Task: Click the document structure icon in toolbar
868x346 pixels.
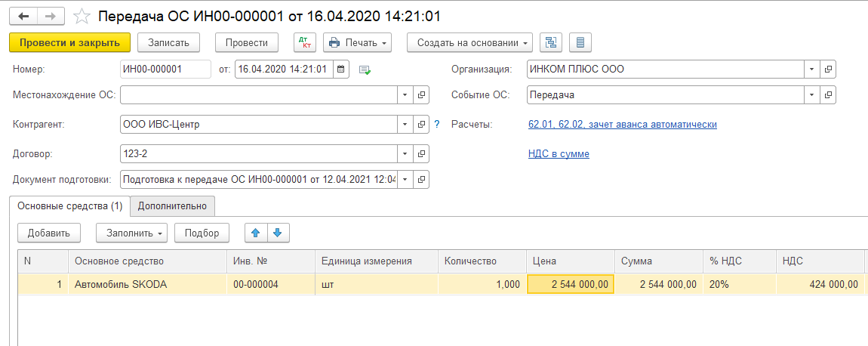Action: tap(550, 42)
